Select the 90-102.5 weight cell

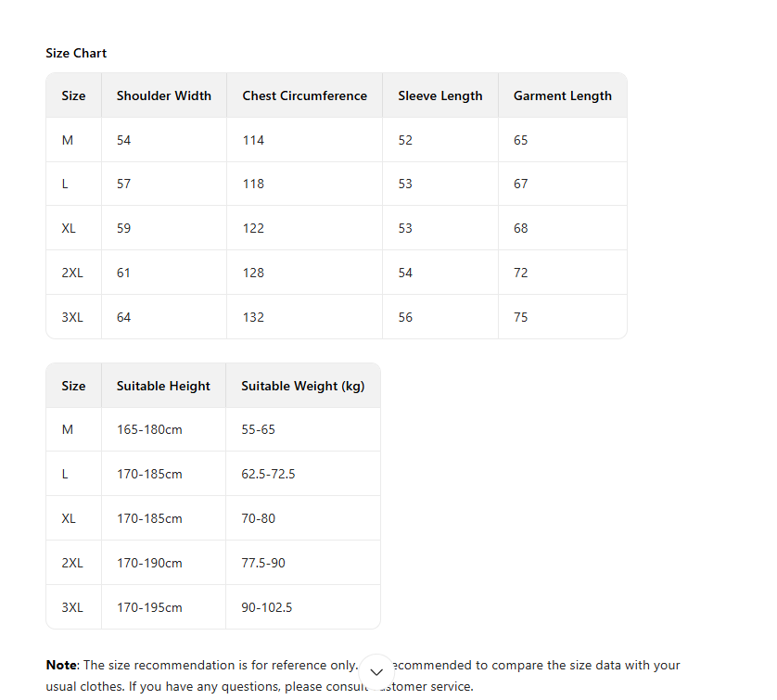click(x=267, y=607)
